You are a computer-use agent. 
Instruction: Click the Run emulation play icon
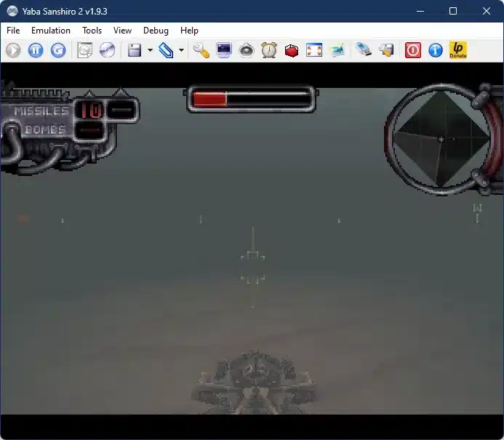14,50
